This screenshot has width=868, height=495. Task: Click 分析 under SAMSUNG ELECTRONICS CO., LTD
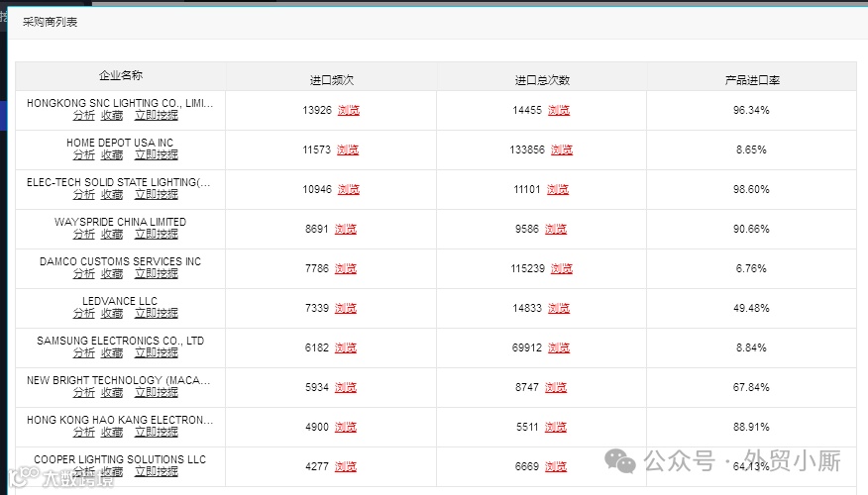(x=83, y=352)
